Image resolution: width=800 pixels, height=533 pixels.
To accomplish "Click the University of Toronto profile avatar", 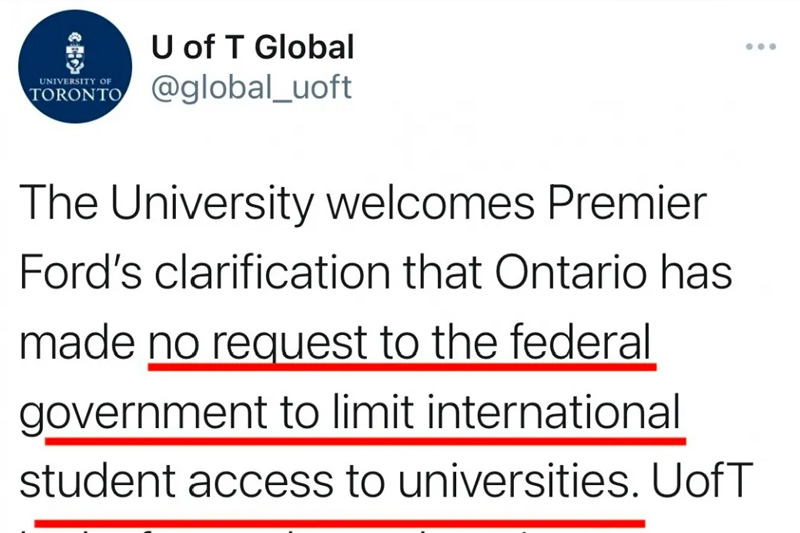I will [x=75, y=66].
